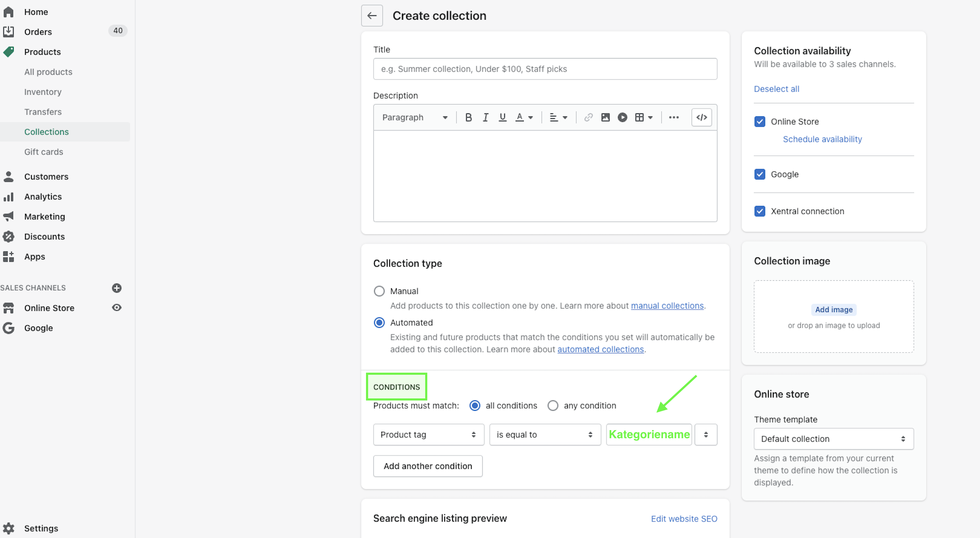
Task: Select all conditions match option
Action: [x=475, y=406]
